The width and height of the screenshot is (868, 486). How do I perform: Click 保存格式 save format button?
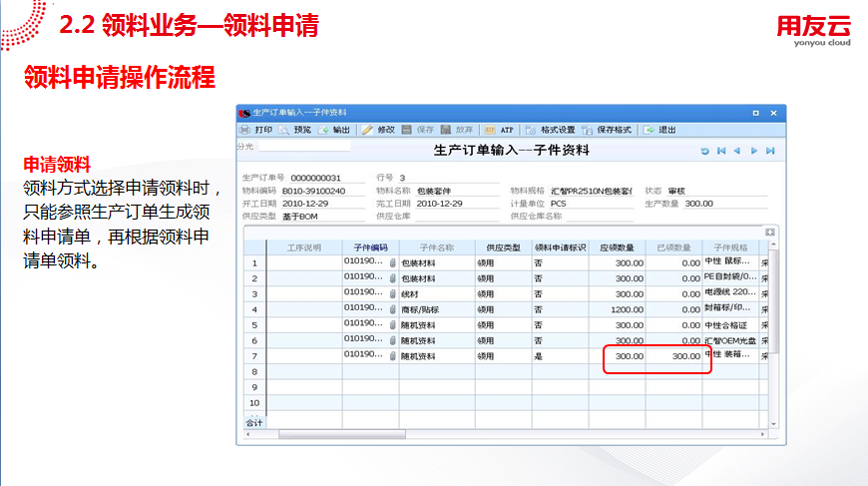click(x=608, y=130)
